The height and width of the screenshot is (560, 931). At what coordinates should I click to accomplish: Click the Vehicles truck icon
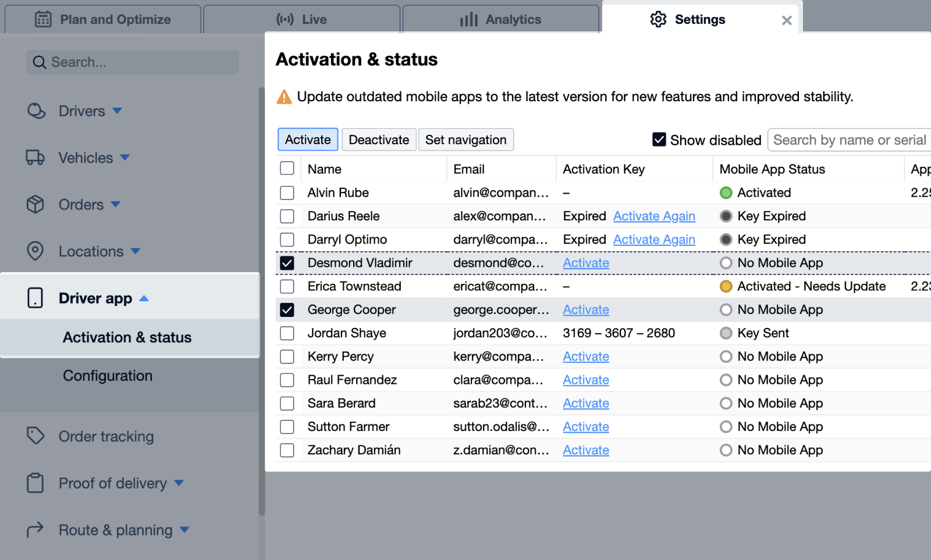click(35, 158)
